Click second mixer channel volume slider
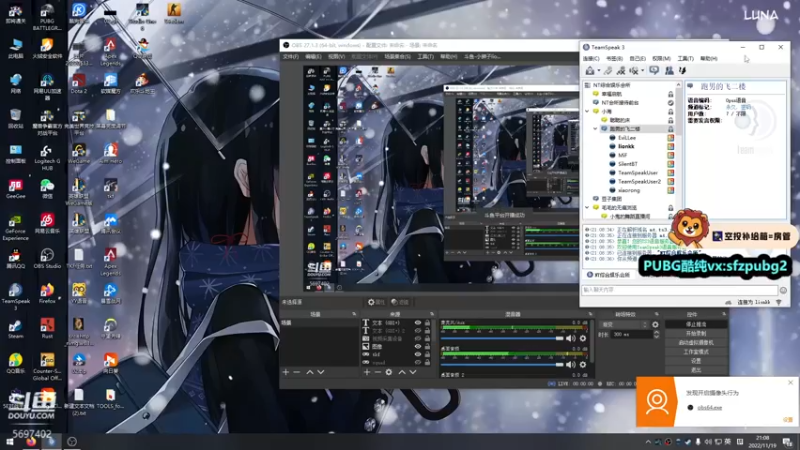 tap(502, 364)
